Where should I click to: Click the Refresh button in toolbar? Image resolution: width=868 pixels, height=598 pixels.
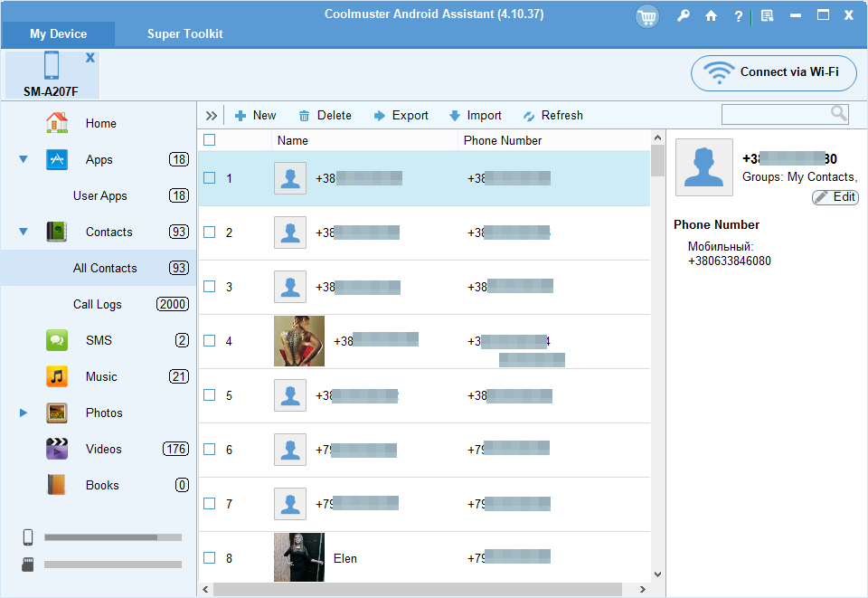click(552, 115)
